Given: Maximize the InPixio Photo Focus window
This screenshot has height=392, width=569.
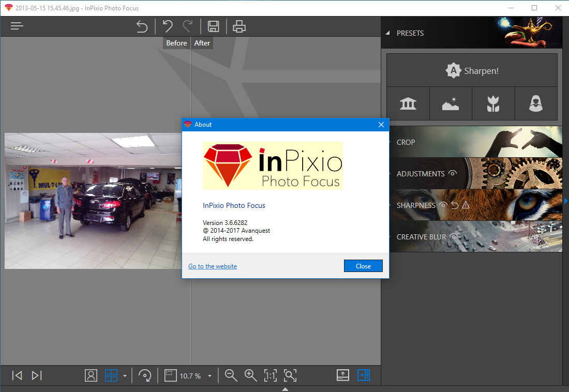Looking at the screenshot, I should [534, 8].
